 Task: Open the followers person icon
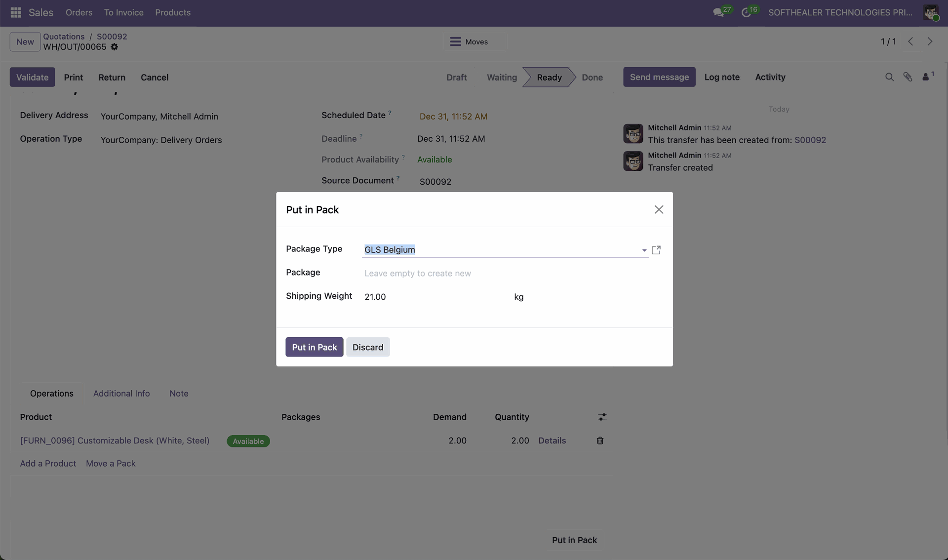point(926,77)
